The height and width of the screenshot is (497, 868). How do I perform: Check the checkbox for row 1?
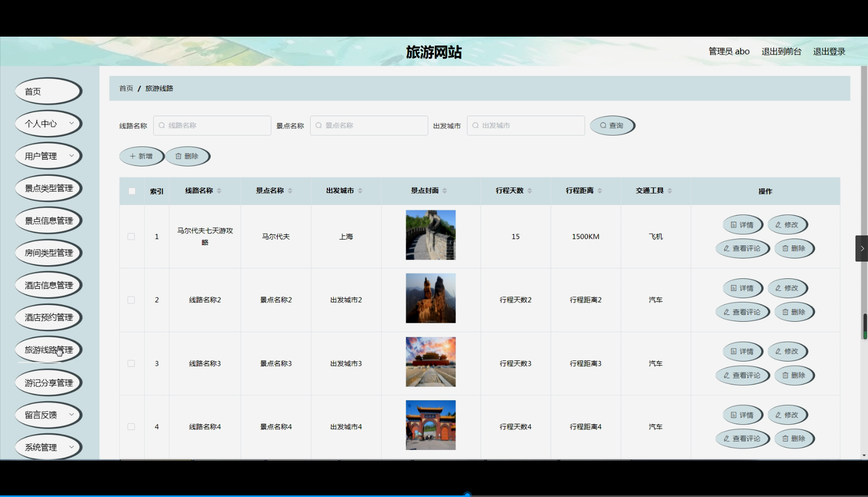click(131, 236)
